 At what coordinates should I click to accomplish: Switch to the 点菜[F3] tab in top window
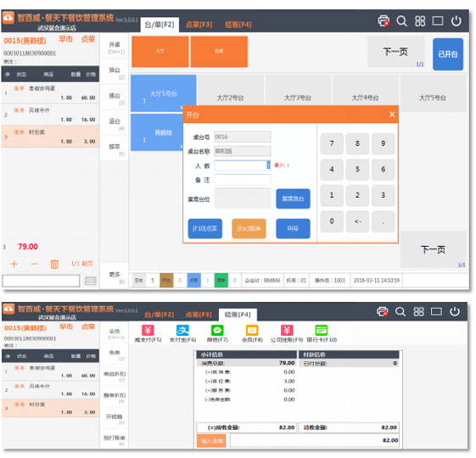(199, 25)
